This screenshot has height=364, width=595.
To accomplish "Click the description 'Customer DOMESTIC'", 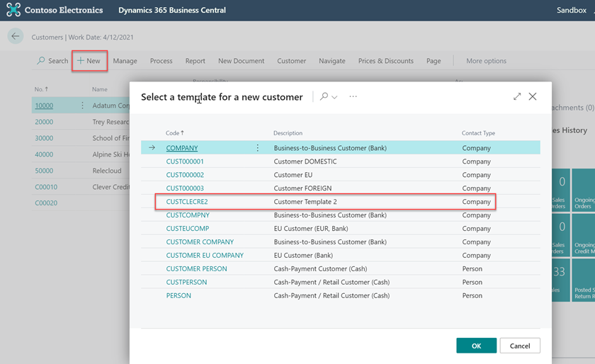I will [305, 161].
